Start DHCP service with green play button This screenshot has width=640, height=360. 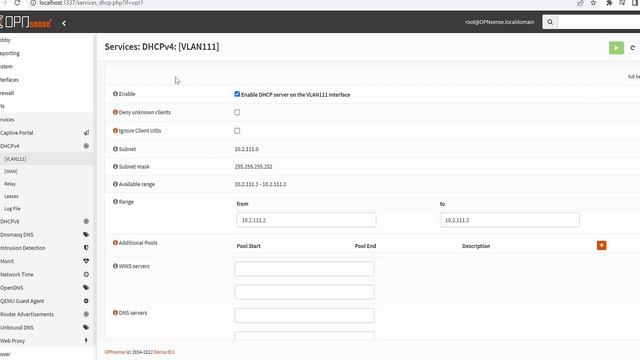point(616,48)
